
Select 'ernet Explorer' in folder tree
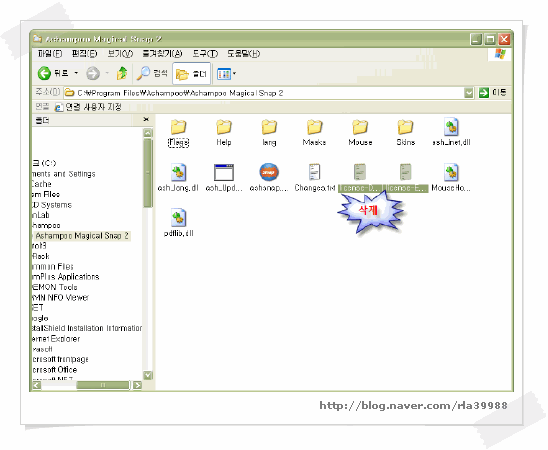point(56,339)
